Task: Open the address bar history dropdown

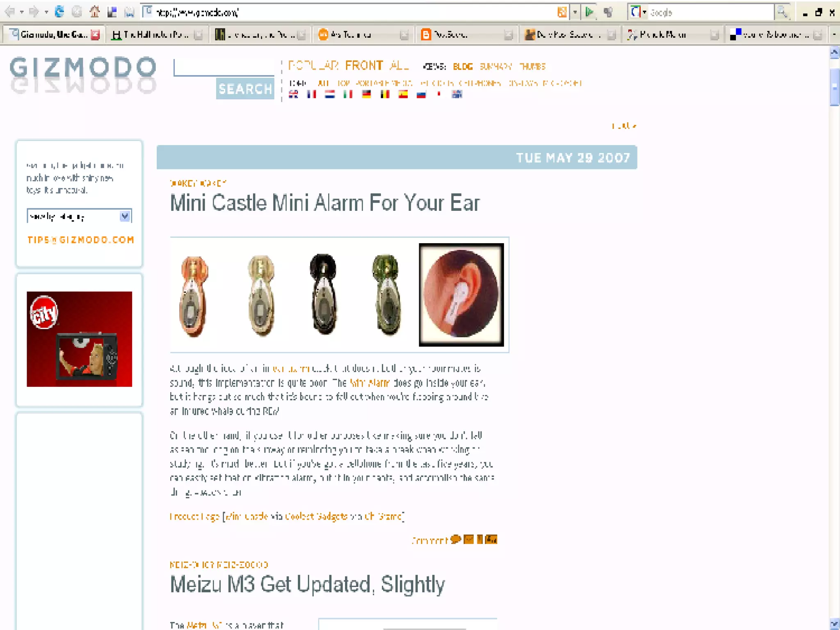Action: [575, 12]
